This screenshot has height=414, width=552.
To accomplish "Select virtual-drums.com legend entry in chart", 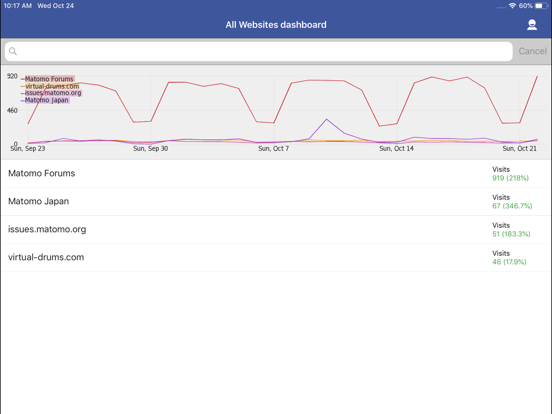I will 51,86.
